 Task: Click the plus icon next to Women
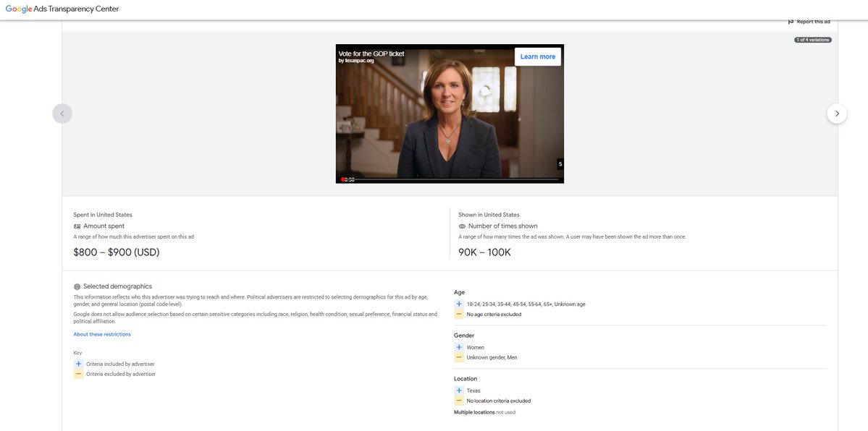459,347
